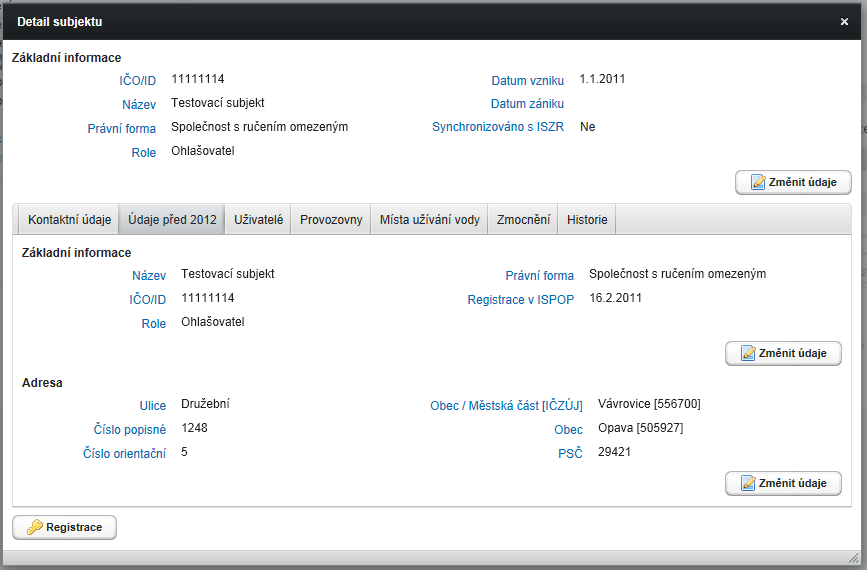This screenshot has width=867, height=570.
Task: Switch to the Uživatelé tab
Action: [x=258, y=219]
